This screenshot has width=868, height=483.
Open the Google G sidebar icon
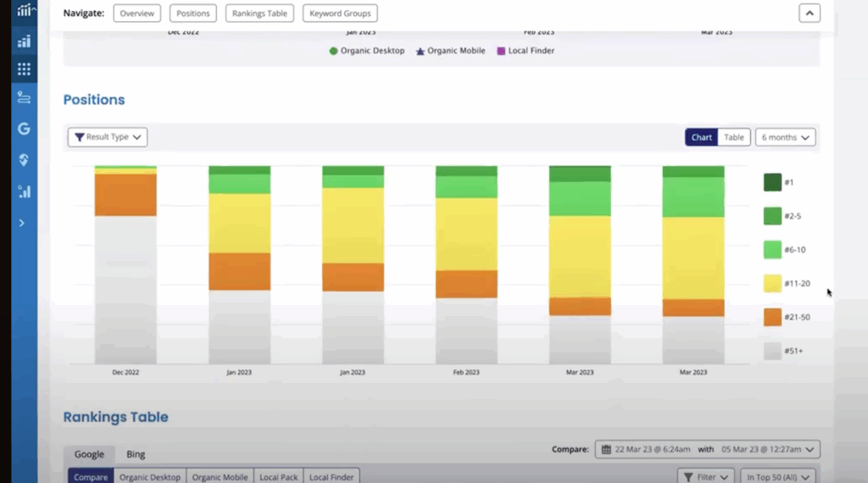[24, 129]
